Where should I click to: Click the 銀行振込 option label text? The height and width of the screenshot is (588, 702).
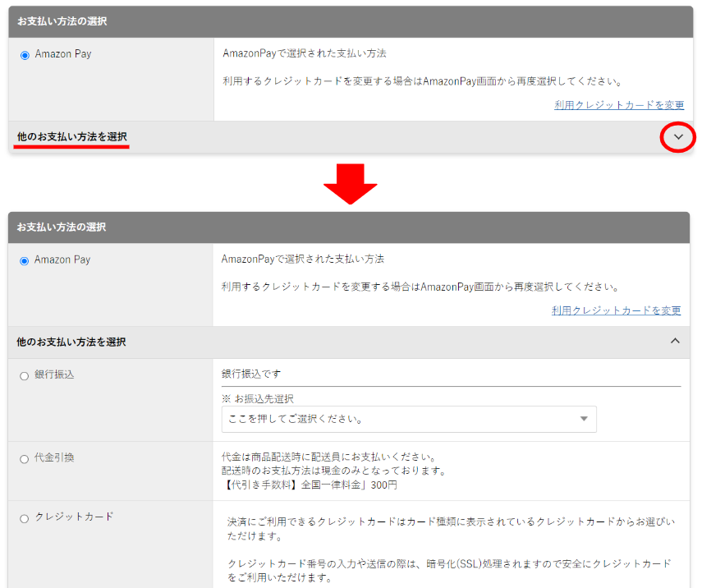pyautogui.click(x=54, y=374)
